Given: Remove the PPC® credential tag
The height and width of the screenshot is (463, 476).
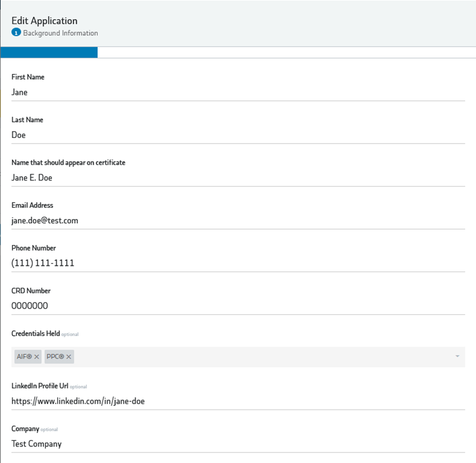Looking at the screenshot, I should click(69, 357).
